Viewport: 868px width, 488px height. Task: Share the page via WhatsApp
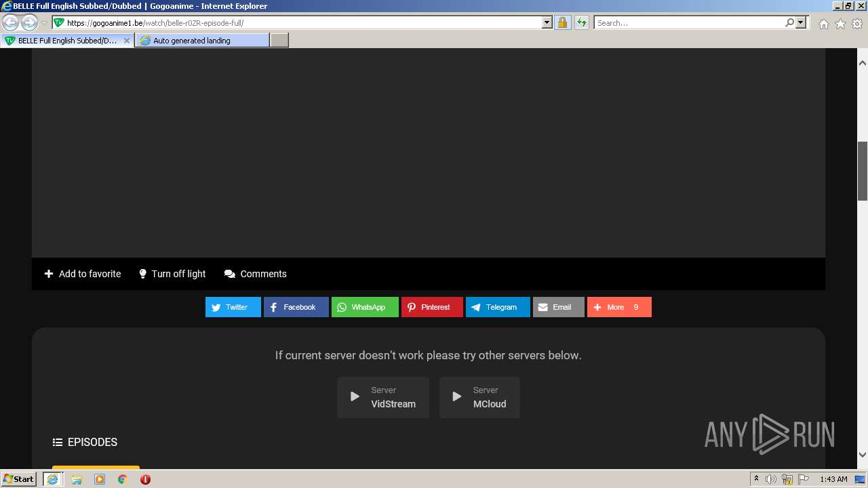(x=365, y=307)
